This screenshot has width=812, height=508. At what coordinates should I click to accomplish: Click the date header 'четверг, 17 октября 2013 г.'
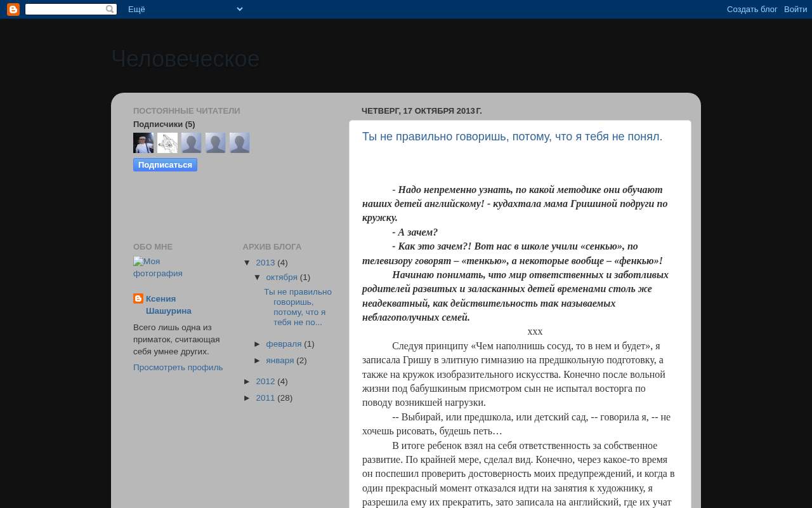pyautogui.click(x=422, y=111)
